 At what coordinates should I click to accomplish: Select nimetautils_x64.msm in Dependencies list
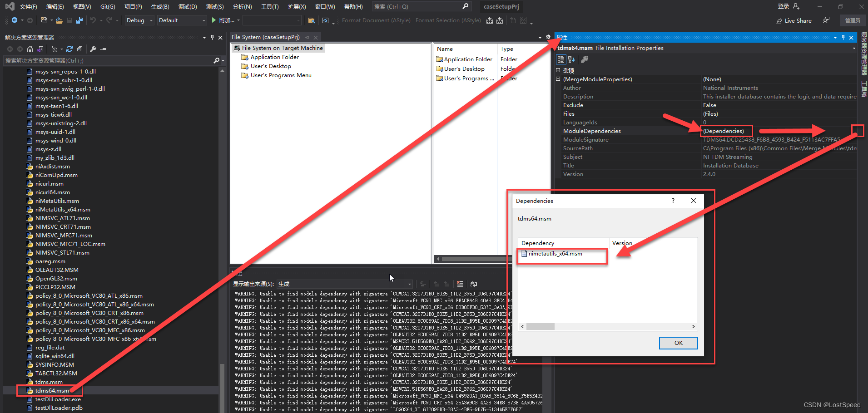(x=555, y=254)
